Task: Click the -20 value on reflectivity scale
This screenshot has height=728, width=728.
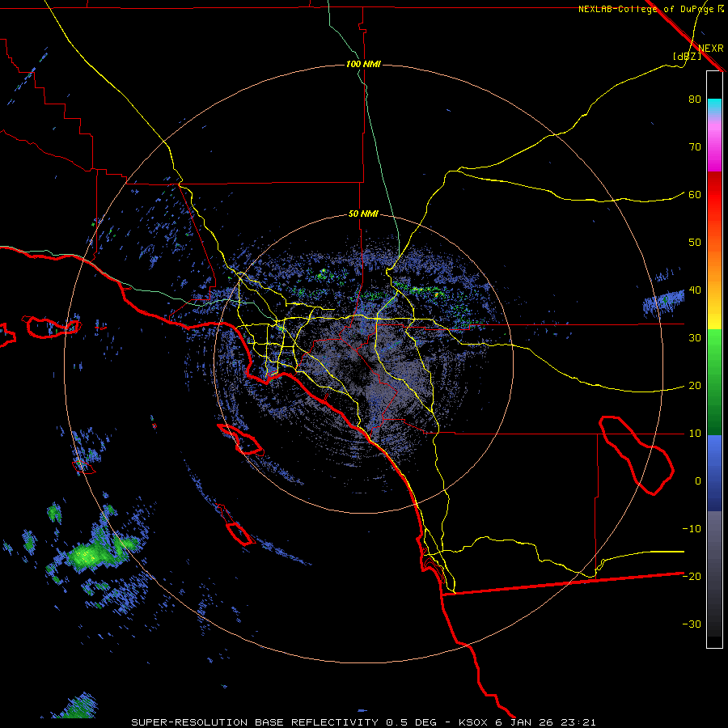Action: click(x=692, y=576)
